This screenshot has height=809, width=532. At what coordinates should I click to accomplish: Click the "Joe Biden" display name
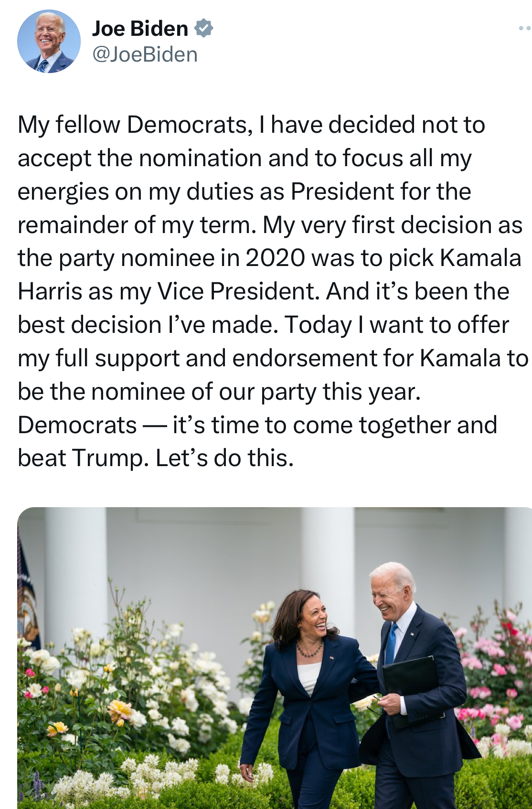coord(140,29)
